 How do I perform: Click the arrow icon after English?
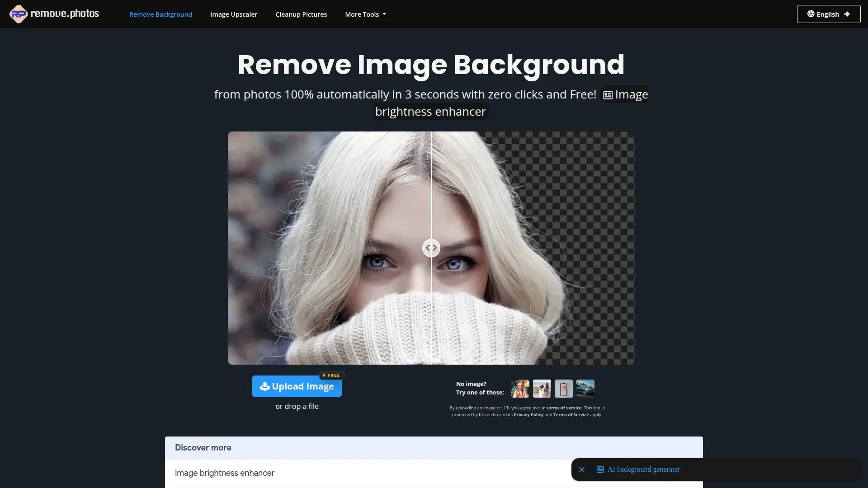point(847,14)
